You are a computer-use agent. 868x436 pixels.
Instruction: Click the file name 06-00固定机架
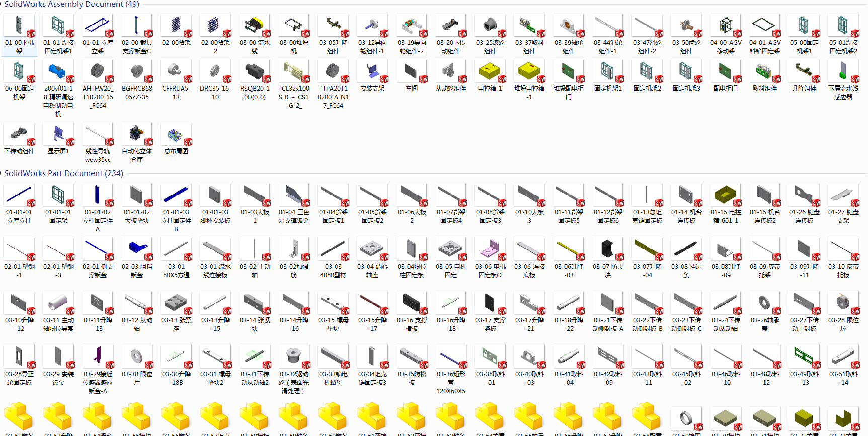19,93
